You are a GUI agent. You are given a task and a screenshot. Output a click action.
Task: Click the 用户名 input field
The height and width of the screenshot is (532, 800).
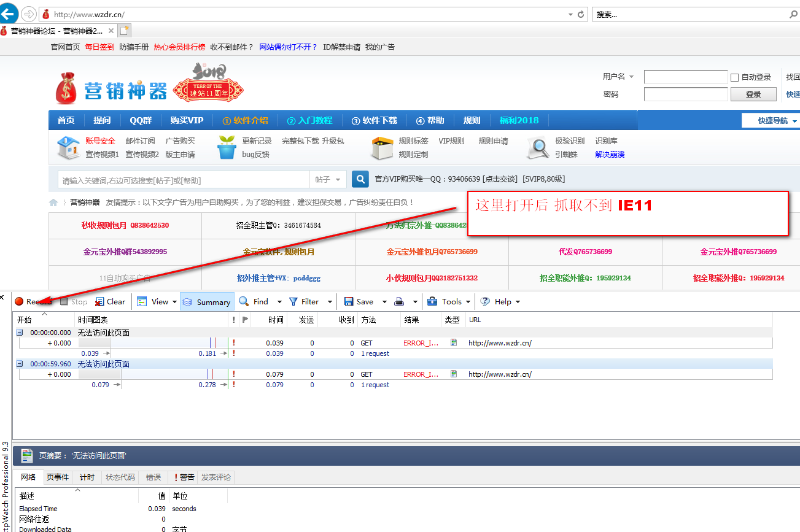[685, 77]
